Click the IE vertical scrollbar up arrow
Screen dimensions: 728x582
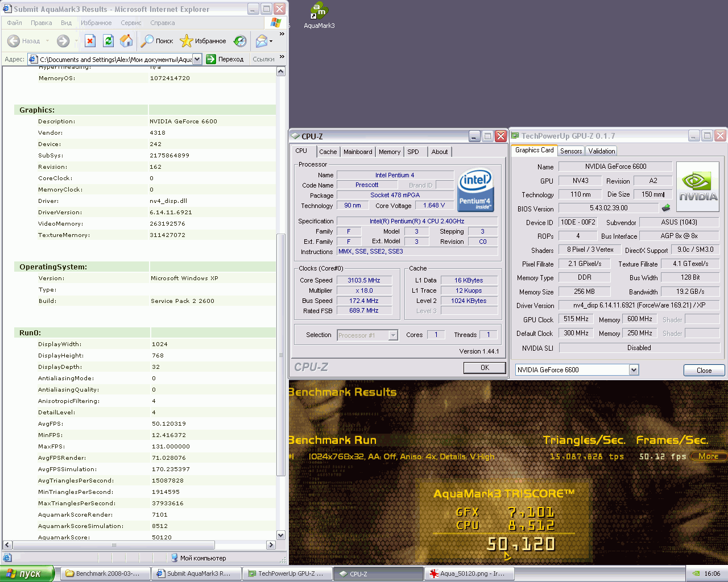click(280, 71)
